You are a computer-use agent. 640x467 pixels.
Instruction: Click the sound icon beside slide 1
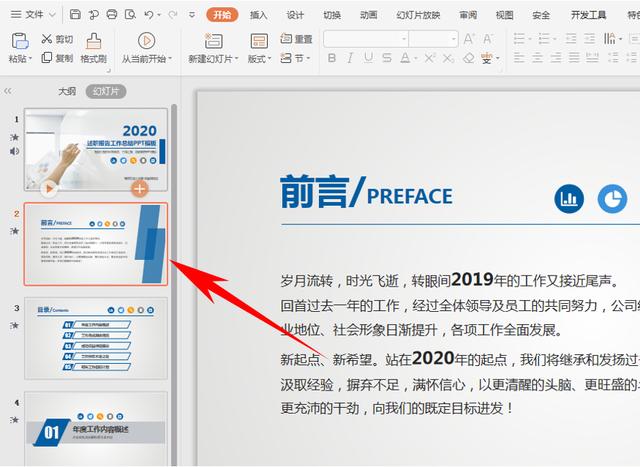click(x=14, y=151)
